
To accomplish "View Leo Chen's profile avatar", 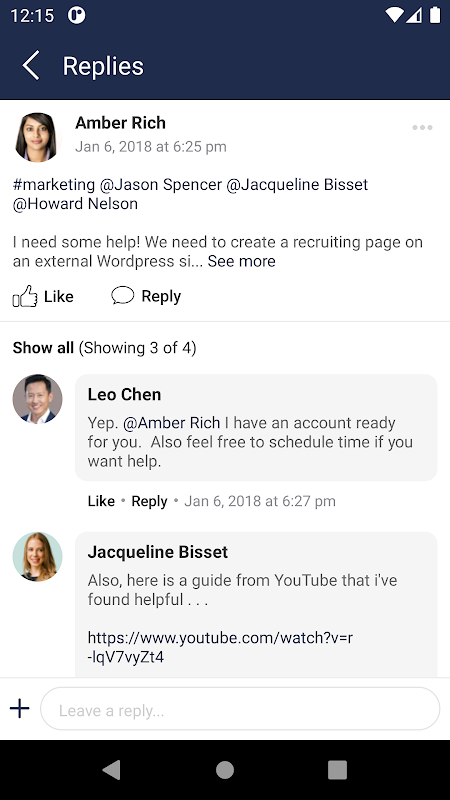I will point(37,399).
